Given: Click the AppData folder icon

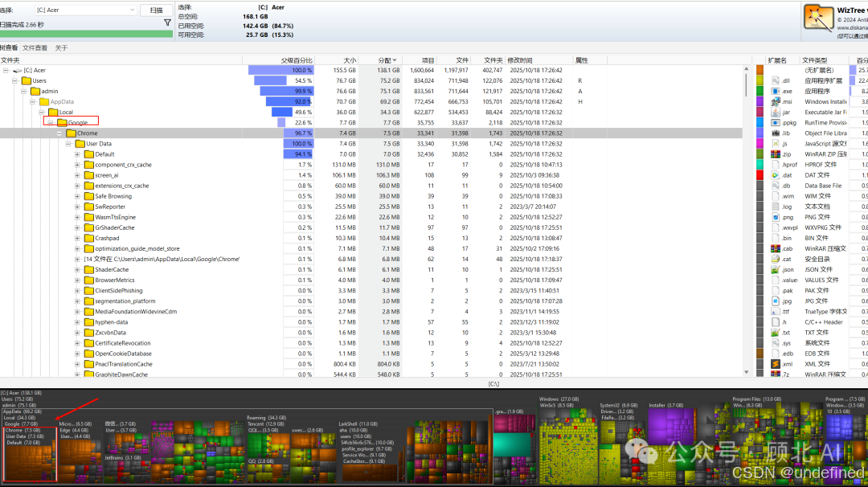Looking at the screenshot, I should pos(44,102).
